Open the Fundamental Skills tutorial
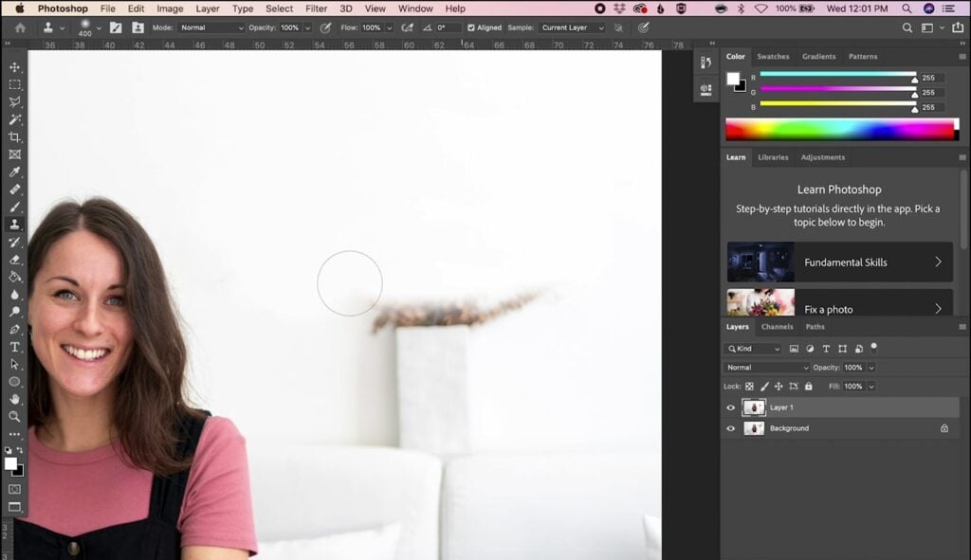The height and width of the screenshot is (560, 971). pyautogui.click(x=838, y=262)
